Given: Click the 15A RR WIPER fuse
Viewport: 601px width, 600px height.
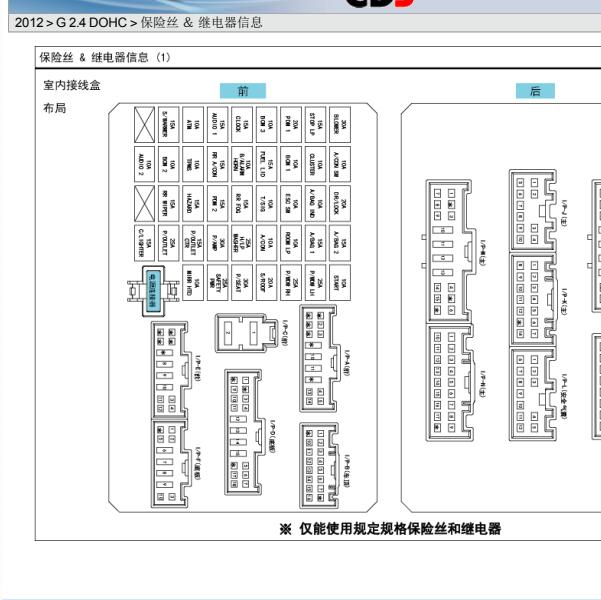Looking at the screenshot, I should tap(168, 204).
